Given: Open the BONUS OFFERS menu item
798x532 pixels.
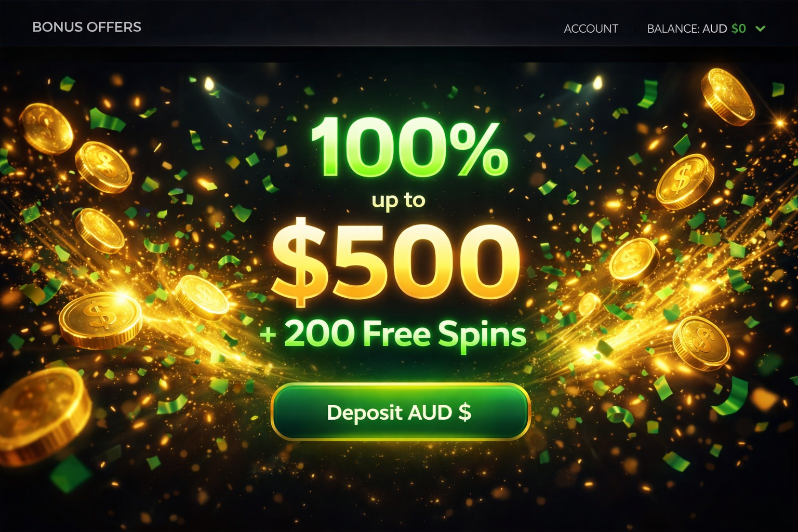Looking at the screenshot, I should pyautogui.click(x=87, y=27).
